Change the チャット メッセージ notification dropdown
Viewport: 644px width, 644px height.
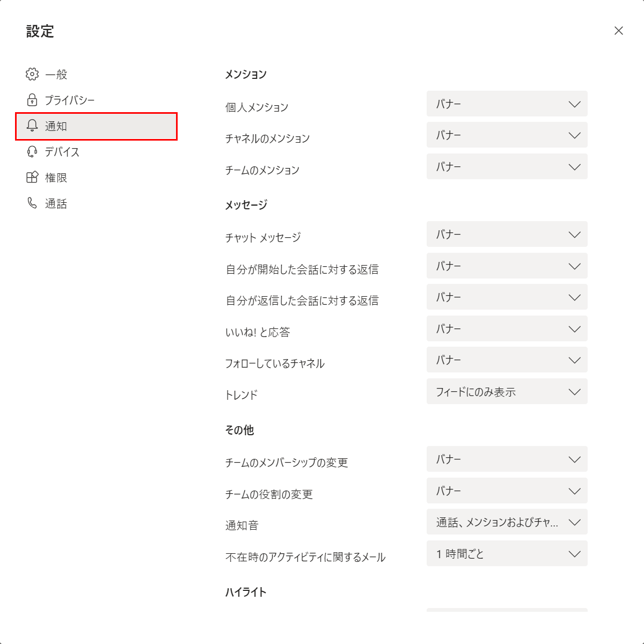click(507, 234)
